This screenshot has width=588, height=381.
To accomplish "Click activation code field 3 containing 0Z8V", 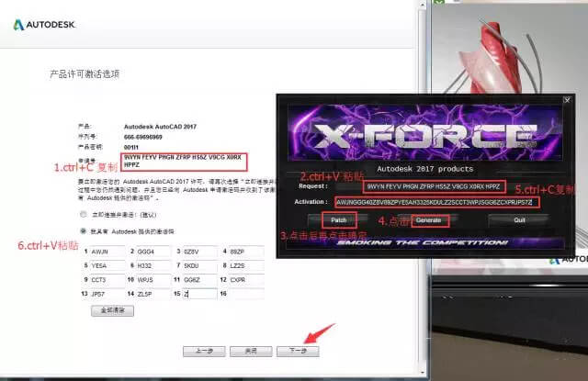I will click(x=200, y=252).
